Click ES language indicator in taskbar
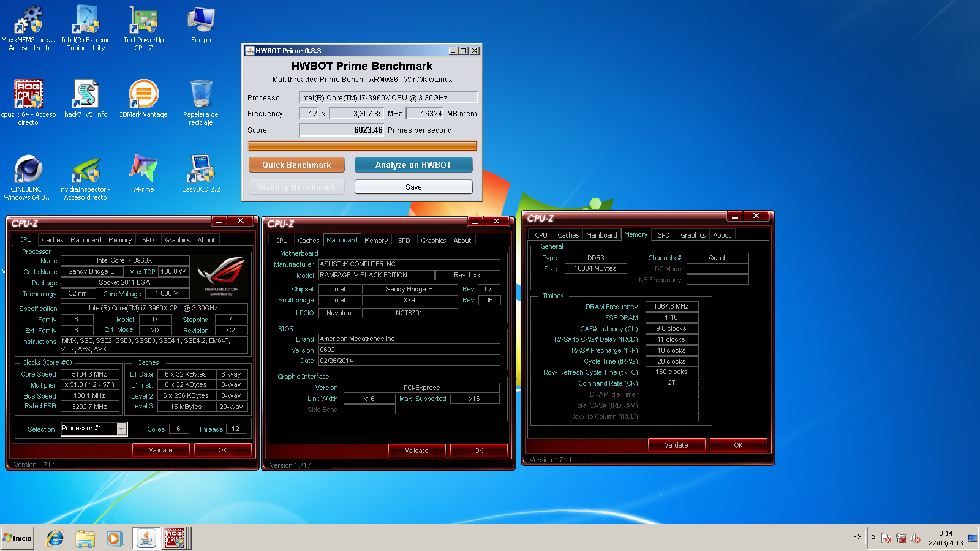 [x=857, y=537]
